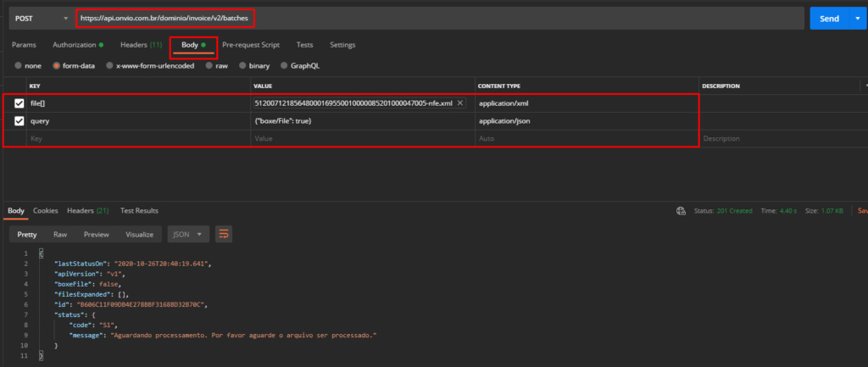The height and width of the screenshot is (367, 868).
Task: Select the form-data body type
Action: tap(74, 66)
